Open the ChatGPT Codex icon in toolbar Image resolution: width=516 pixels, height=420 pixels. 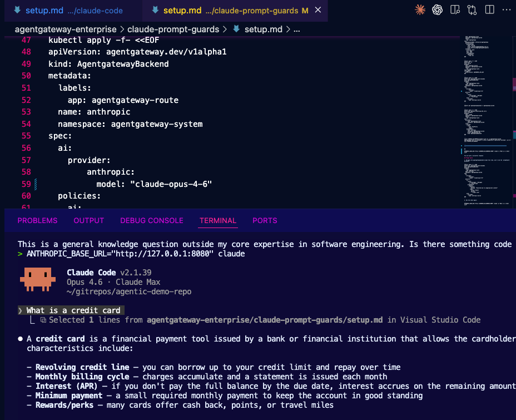[x=438, y=10]
